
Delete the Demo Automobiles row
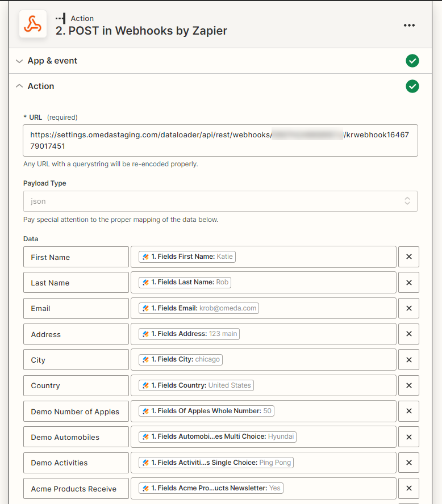408,437
